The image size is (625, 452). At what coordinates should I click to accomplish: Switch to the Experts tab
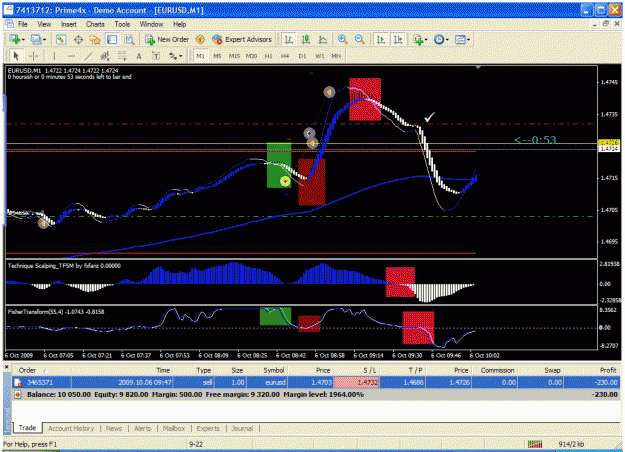pyautogui.click(x=208, y=428)
